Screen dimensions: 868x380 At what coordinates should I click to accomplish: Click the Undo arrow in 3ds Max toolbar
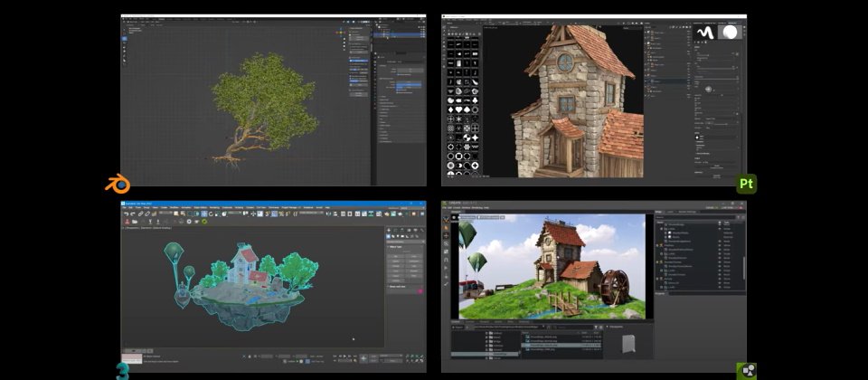click(127, 214)
